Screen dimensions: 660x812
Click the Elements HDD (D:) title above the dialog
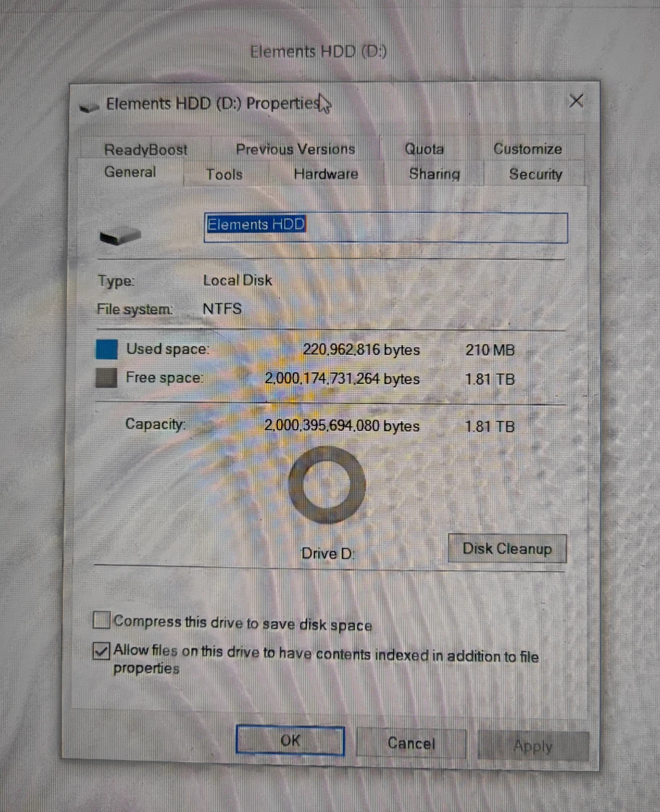coord(319,51)
